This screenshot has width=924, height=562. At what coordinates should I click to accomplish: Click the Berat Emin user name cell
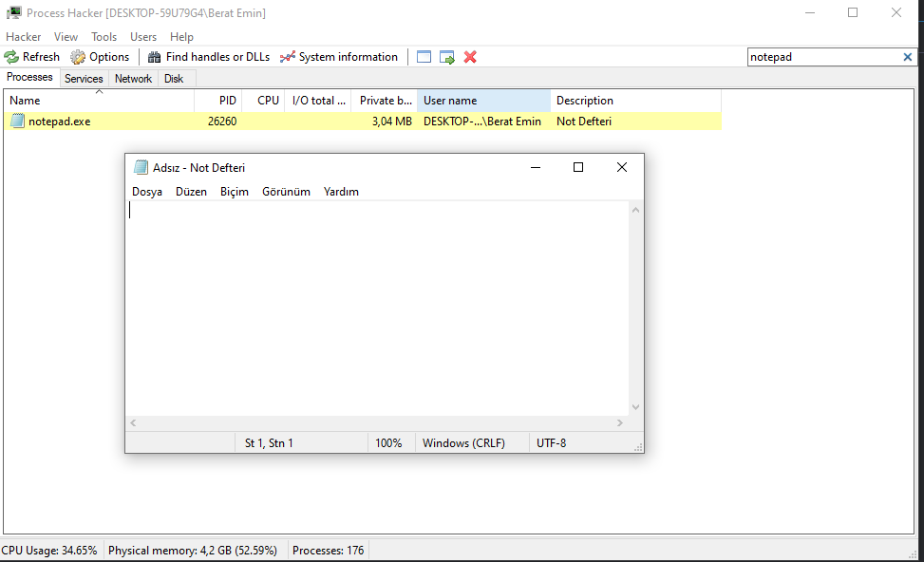[482, 122]
